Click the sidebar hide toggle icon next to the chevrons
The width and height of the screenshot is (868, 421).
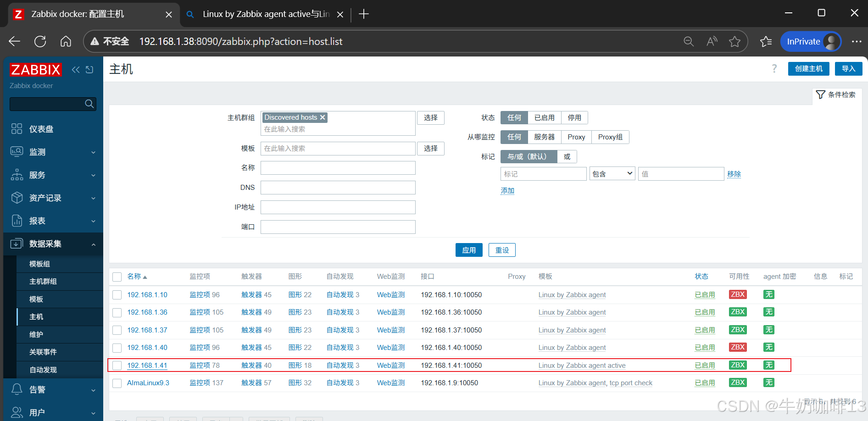(89, 70)
